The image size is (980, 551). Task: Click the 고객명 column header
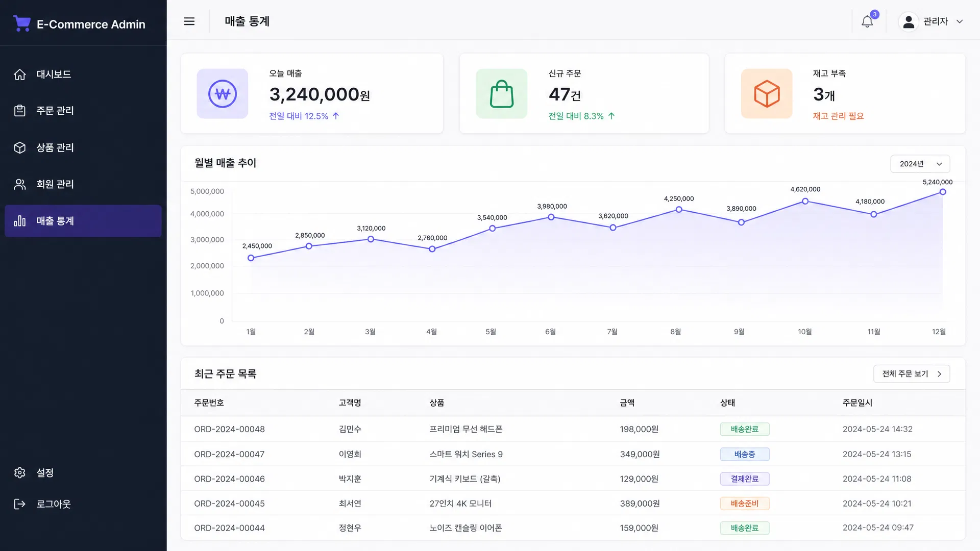tap(350, 403)
